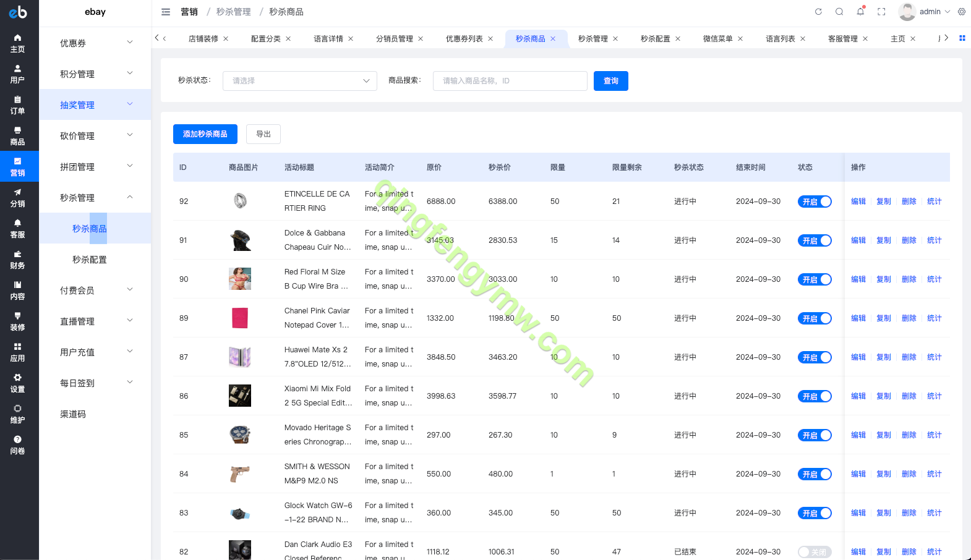Open the 财务 finance sidebar icon
971x560 pixels.
click(18, 260)
